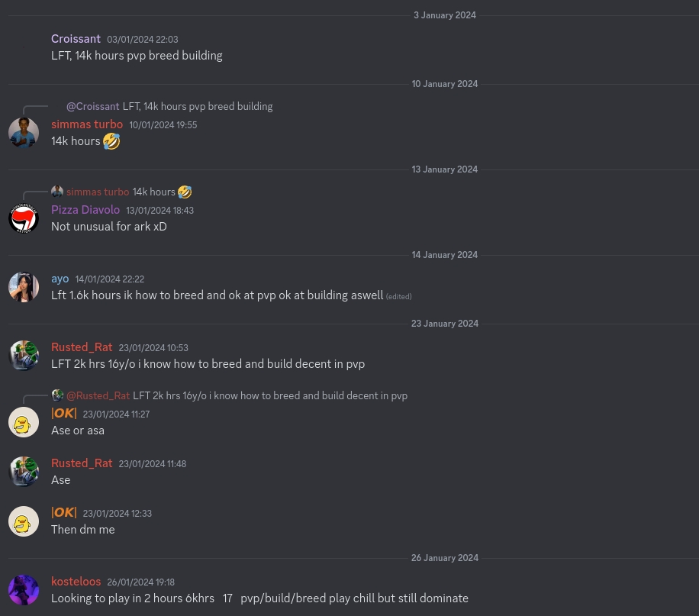Click the laughing emoji in the 14k hours message
Viewport: 699px width, 616px height.
(x=111, y=141)
